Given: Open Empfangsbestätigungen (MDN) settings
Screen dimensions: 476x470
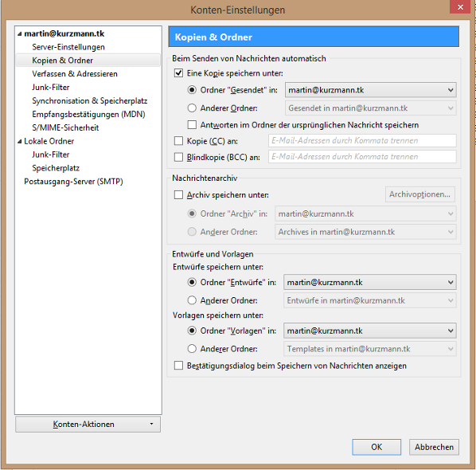Looking at the screenshot, I should pyautogui.click(x=88, y=114).
